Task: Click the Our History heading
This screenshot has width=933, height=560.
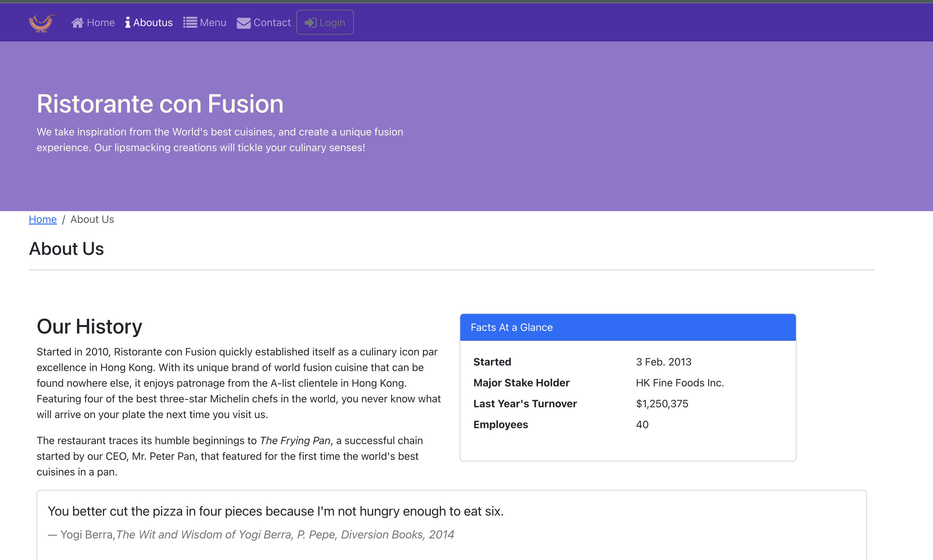Action: [x=89, y=326]
